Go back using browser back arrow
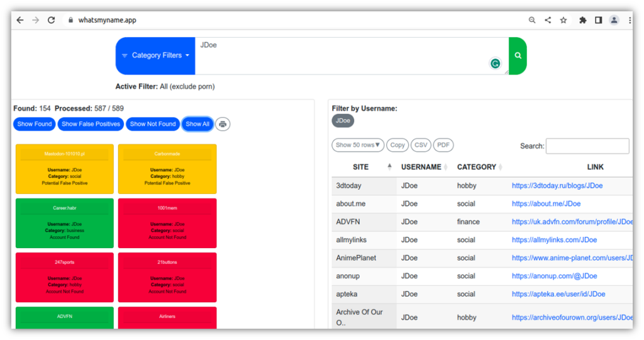This screenshot has height=340, width=644. (19, 20)
